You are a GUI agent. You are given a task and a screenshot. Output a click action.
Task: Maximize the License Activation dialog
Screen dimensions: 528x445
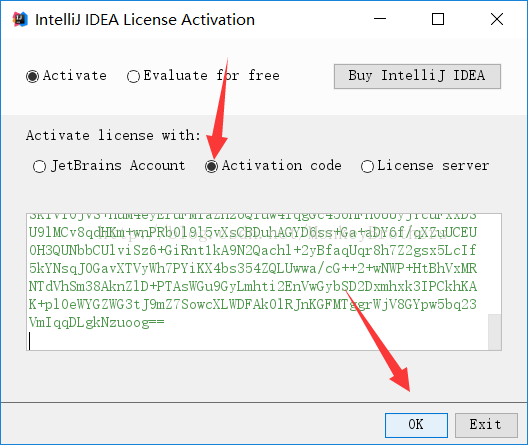[438, 19]
